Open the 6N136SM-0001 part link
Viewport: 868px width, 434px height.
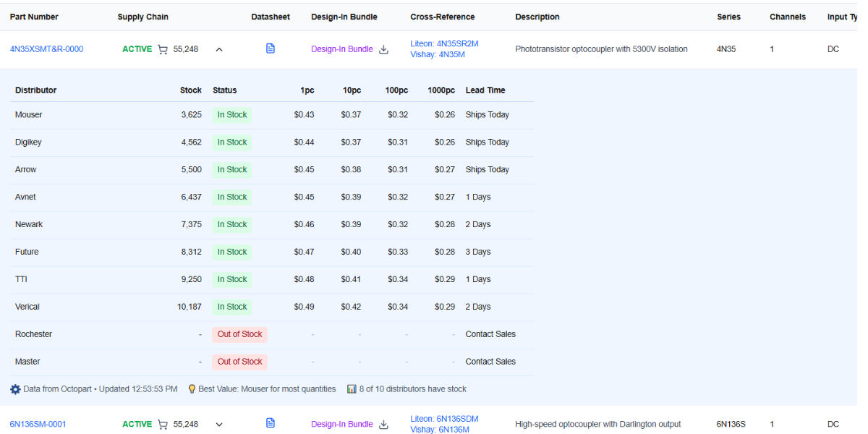click(38, 425)
